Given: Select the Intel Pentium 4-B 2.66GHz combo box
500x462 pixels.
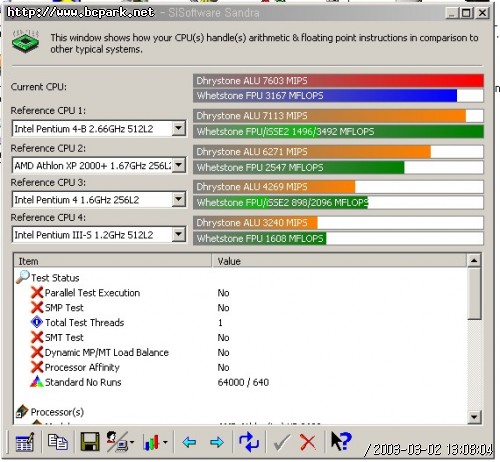Looking at the screenshot, I should tap(99, 128).
